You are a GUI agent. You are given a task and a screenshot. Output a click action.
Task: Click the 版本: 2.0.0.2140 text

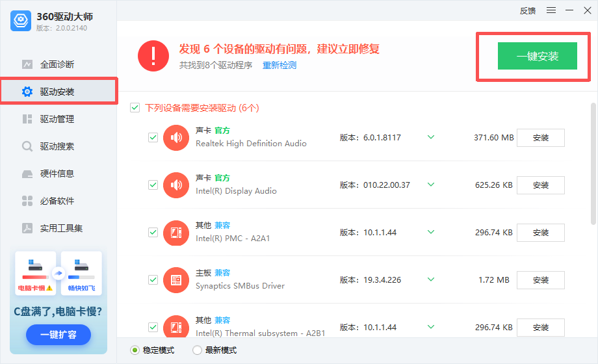[x=62, y=28]
